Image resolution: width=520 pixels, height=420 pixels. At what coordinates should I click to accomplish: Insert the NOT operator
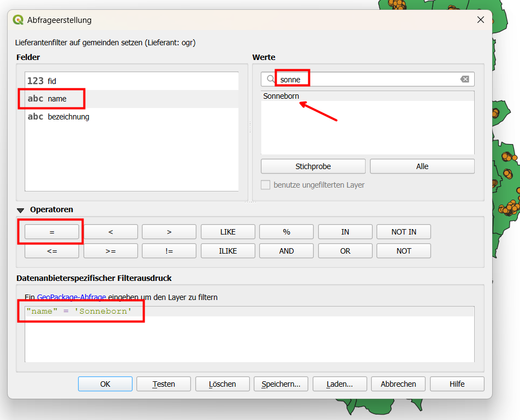[404, 251]
